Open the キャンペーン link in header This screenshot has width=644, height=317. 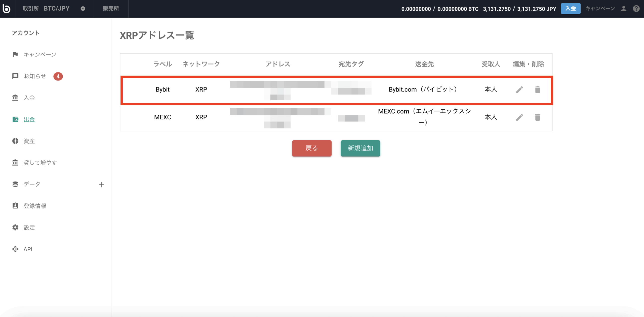tap(600, 9)
